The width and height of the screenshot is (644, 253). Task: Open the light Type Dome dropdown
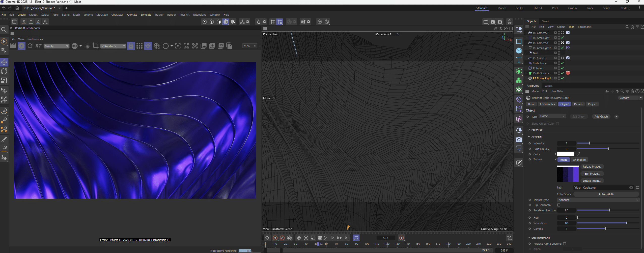click(x=552, y=116)
